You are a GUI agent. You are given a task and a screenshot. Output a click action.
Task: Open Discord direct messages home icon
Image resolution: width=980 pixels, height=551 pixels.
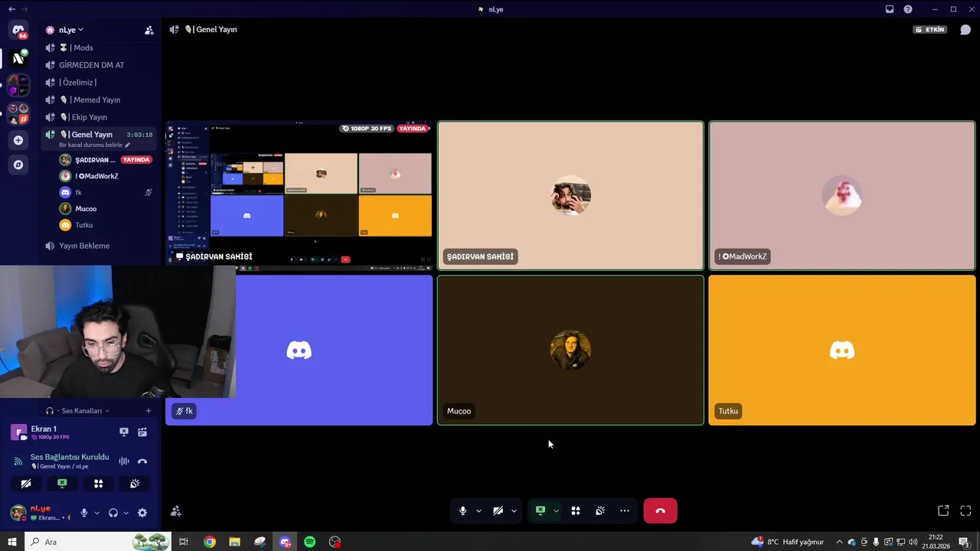(x=18, y=31)
